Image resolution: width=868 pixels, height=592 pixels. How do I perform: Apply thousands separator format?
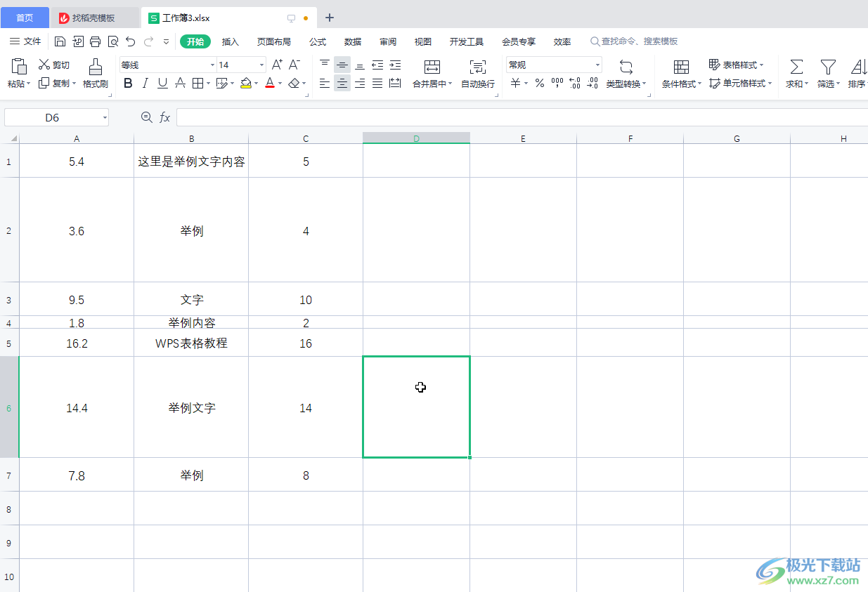pyautogui.click(x=557, y=84)
